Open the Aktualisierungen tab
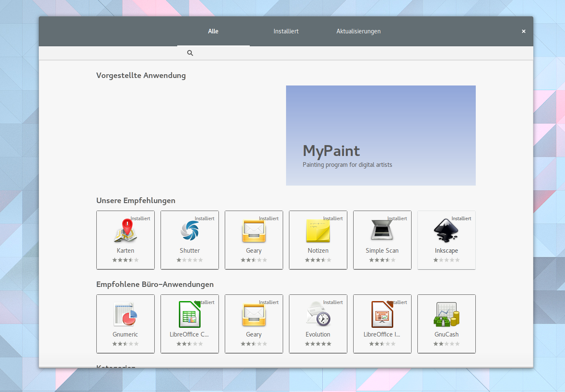Screen dimensions: 565x392 pyautogui.click(x=358, y=31)
